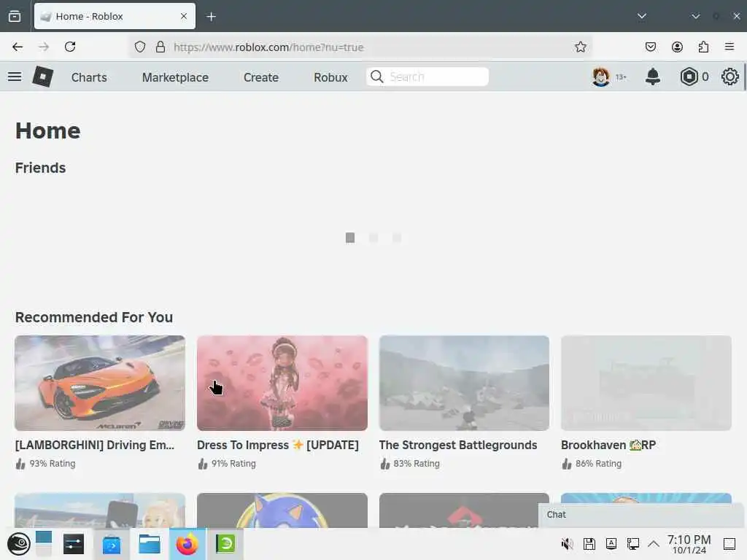Open a new browser tab
Viewport: 747px width, 560px height.
pos(211,17)
